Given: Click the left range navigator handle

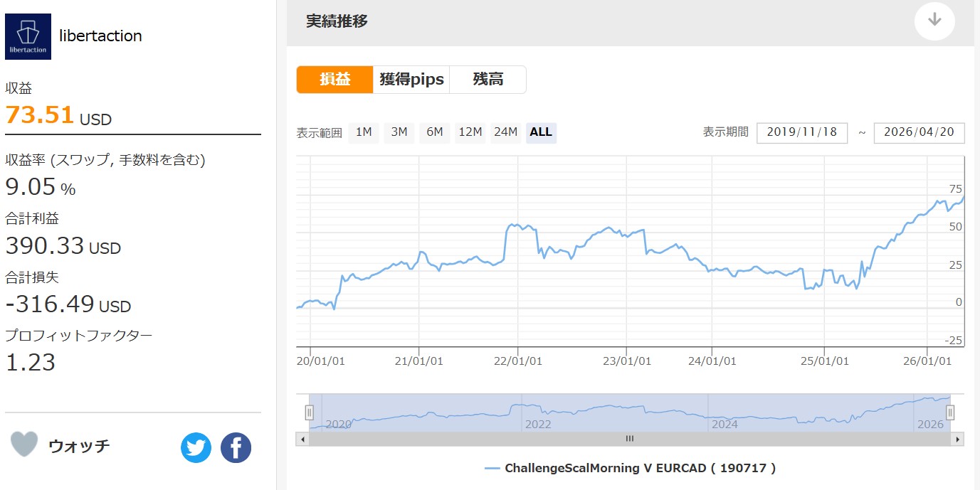Looking at the screenshot, I should [x=309, y=412].
